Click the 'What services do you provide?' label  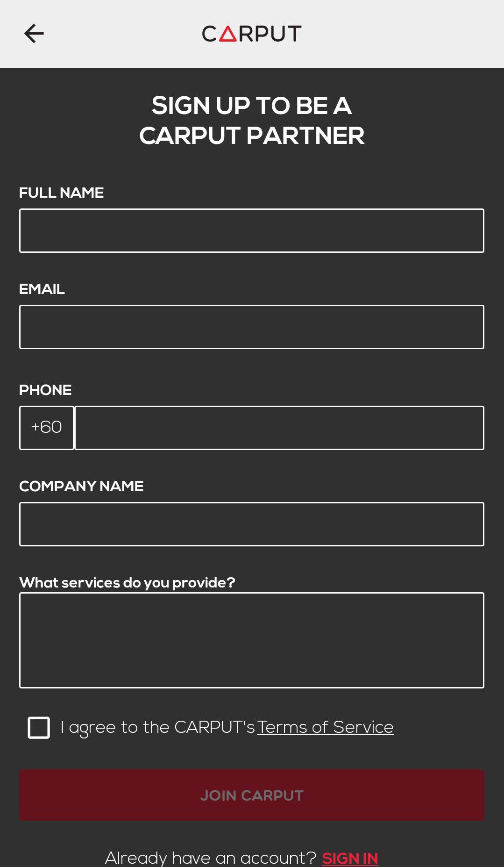point(127,582)
